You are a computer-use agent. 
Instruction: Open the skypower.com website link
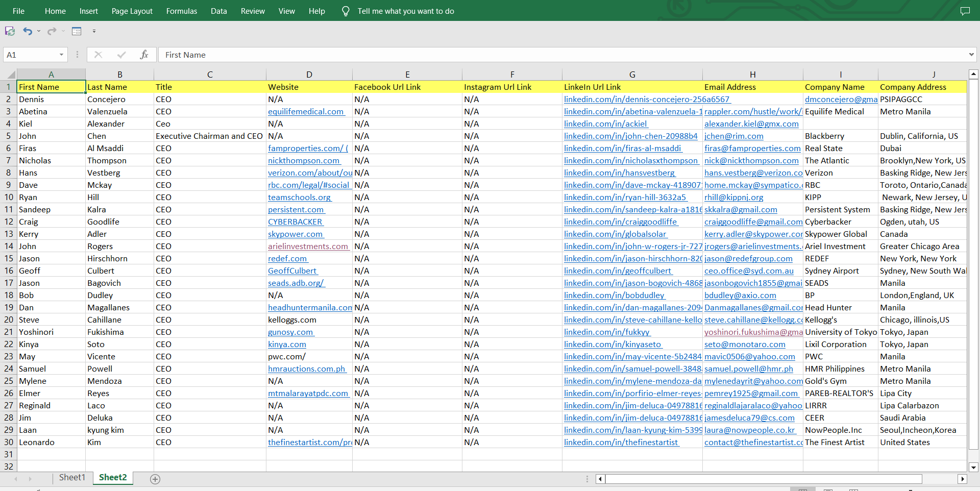[296, 234]
